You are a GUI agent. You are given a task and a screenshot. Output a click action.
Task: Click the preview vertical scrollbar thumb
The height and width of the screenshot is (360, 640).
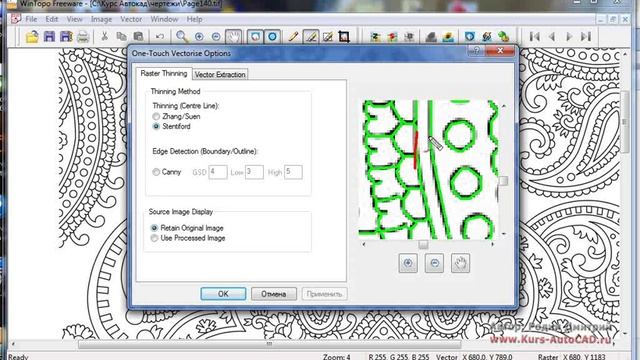coord(504,180)
